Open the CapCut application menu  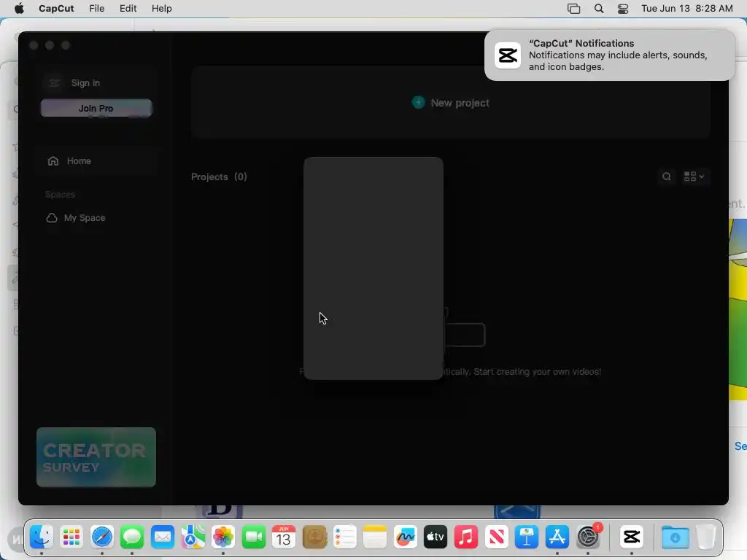[56, 9]
